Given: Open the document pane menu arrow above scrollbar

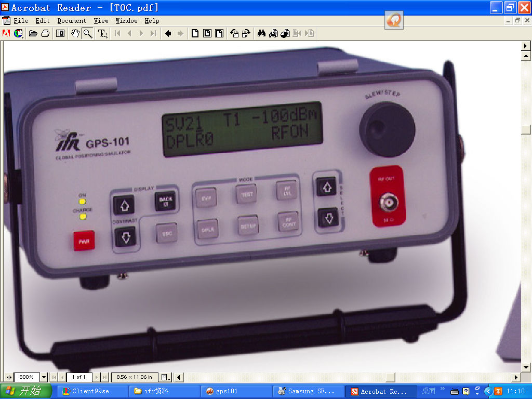Looking at the screenshot, I should click(x=526, y=46).
